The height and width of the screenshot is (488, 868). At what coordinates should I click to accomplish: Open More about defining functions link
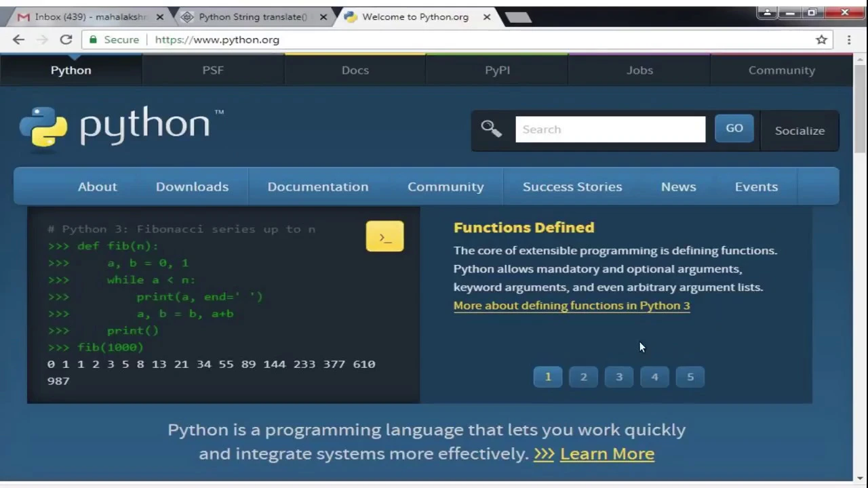point(572,306)
